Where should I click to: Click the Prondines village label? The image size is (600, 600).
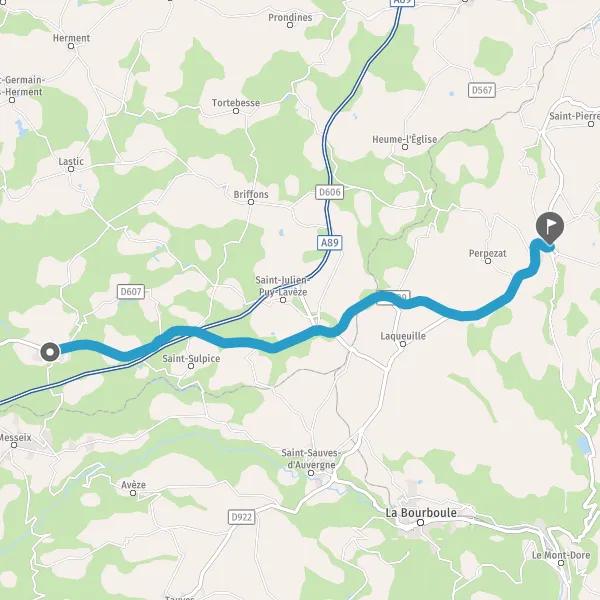tap(290, 18)
